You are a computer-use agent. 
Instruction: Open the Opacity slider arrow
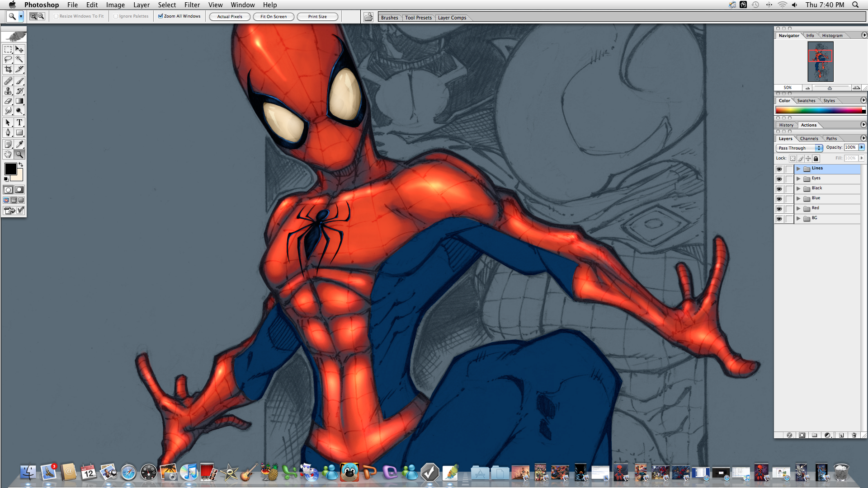pyautogui.click(x=862, y=147)
